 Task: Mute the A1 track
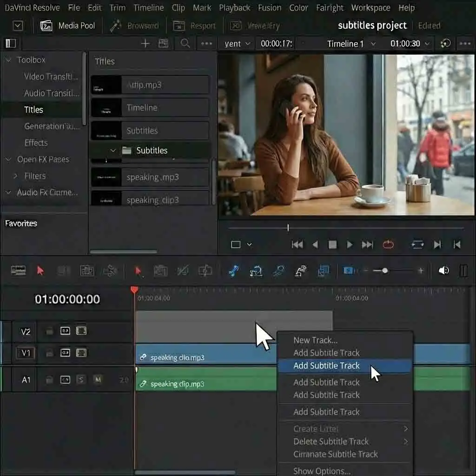point(98,379)
